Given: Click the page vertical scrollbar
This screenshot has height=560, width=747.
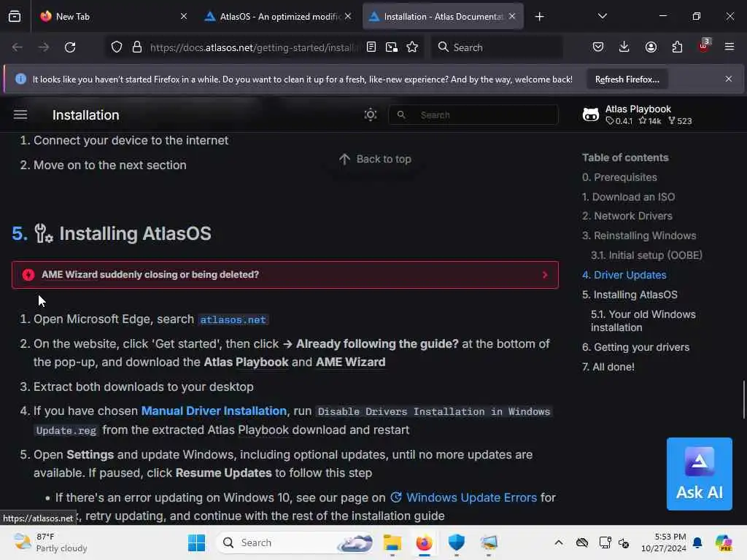Looking at the screenshot, I should [x=743, y=399].
